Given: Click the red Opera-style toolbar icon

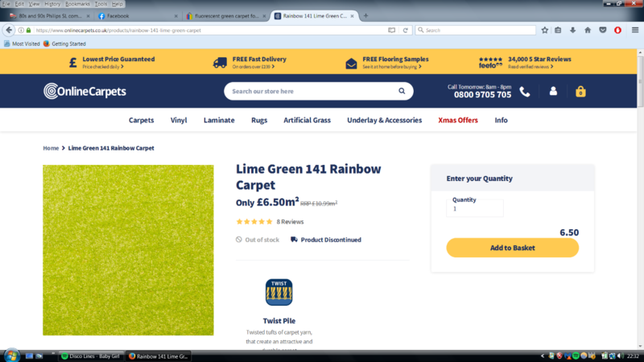Looking at the screenshot, I should 617,31.
